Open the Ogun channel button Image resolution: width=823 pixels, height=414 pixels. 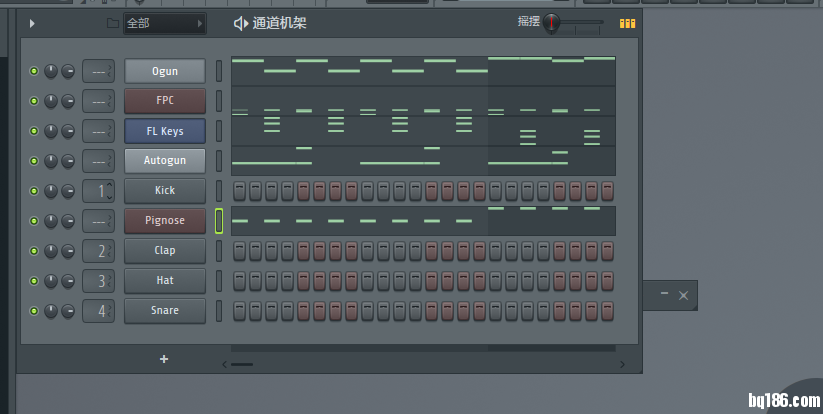tap(165, 71)
